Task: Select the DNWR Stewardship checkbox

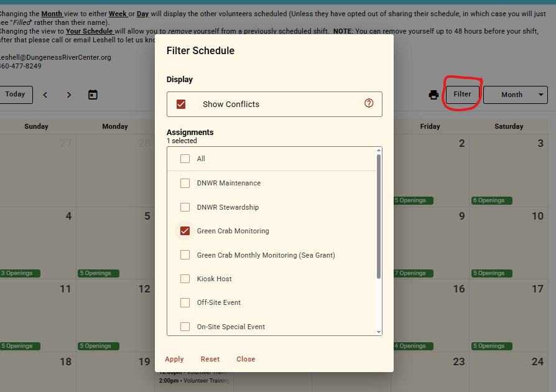Action: (x=185, y=207)
